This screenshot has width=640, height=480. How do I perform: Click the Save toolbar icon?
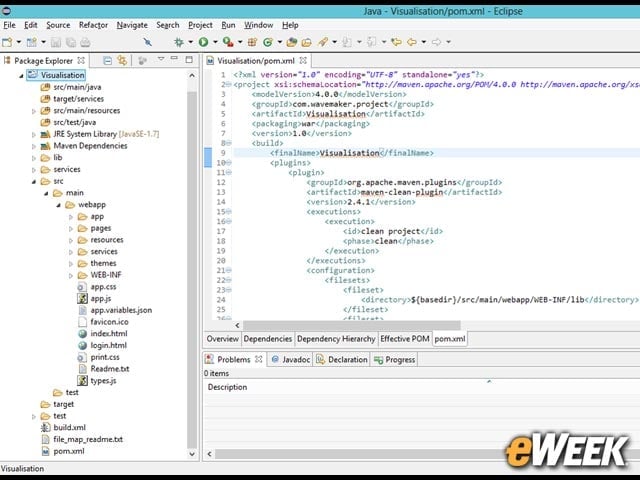56,42
